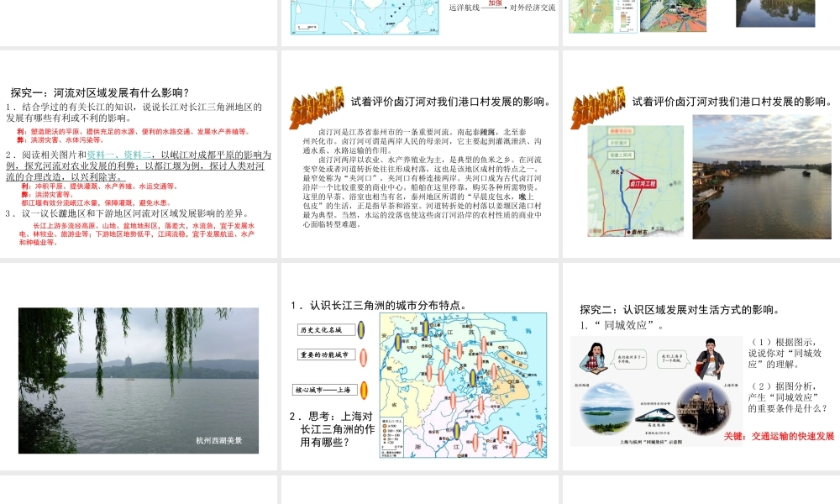Click the circular Hangzhou lake picture
Screen dimensions: 840x504
click(606, 408)
